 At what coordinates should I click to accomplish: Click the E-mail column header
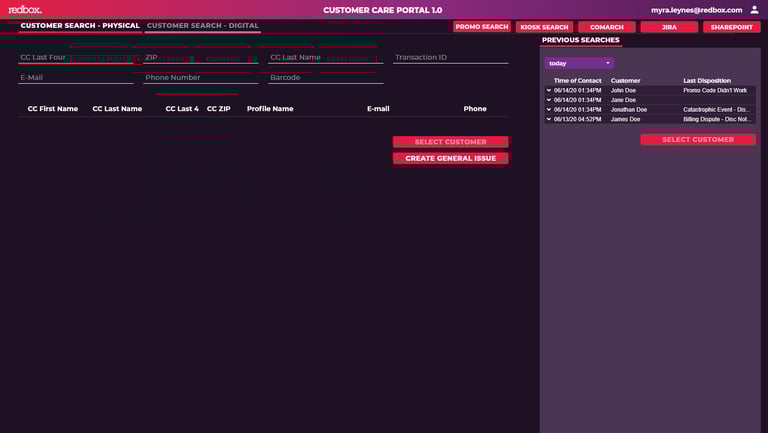(x=378, y=109)
